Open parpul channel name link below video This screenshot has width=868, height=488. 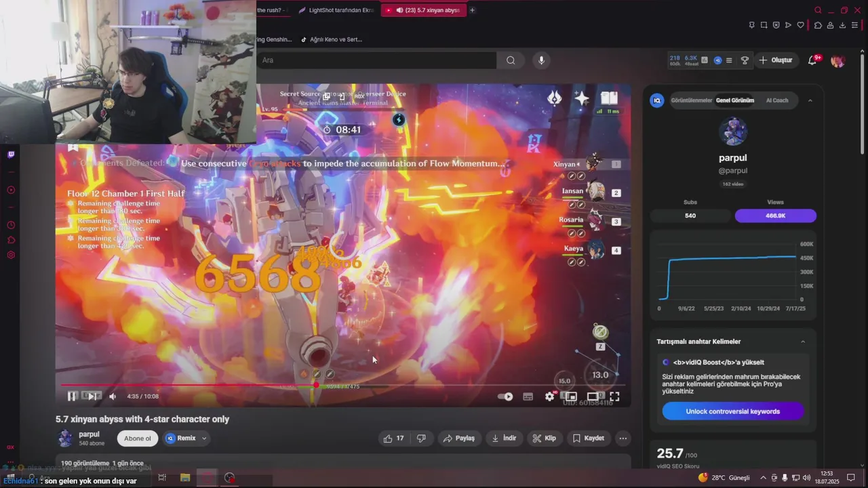[x=89, y=434]
